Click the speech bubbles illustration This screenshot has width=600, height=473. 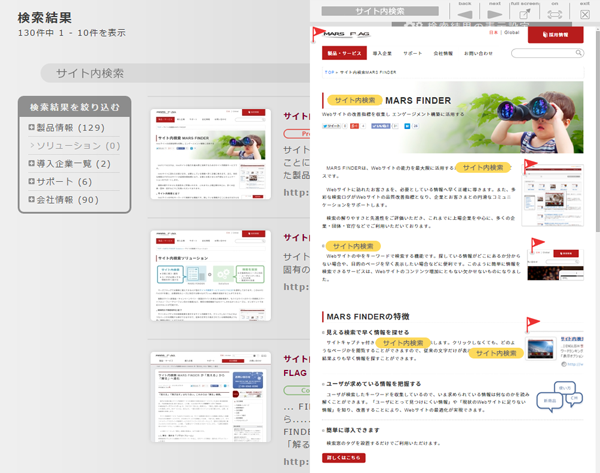pyautogui.click(x=559, y=396)
